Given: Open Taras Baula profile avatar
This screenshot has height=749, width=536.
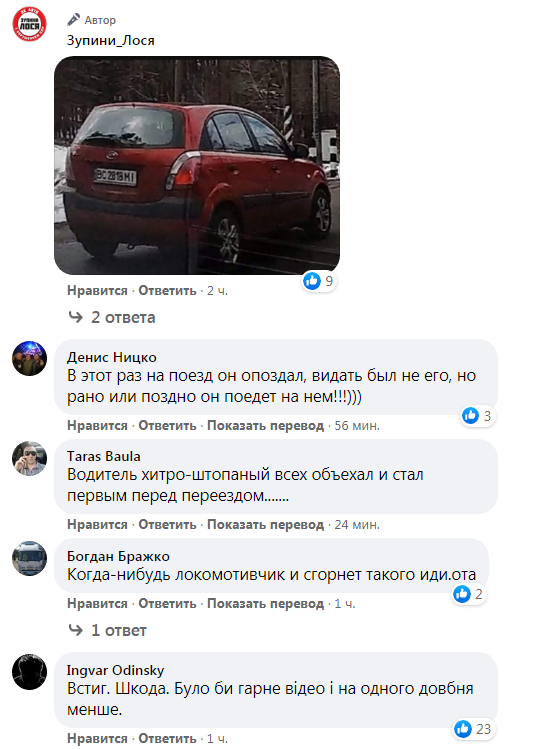Looking at the screenshot, I should 29,458.
